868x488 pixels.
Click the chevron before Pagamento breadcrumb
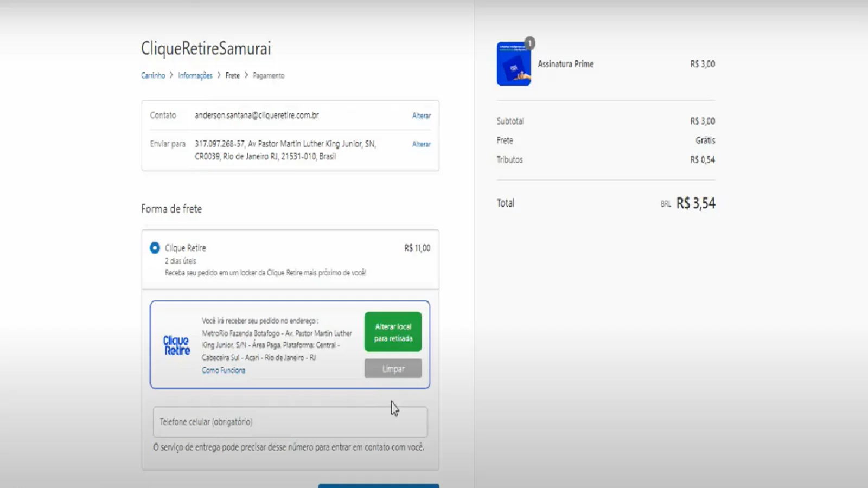point(246,75)
